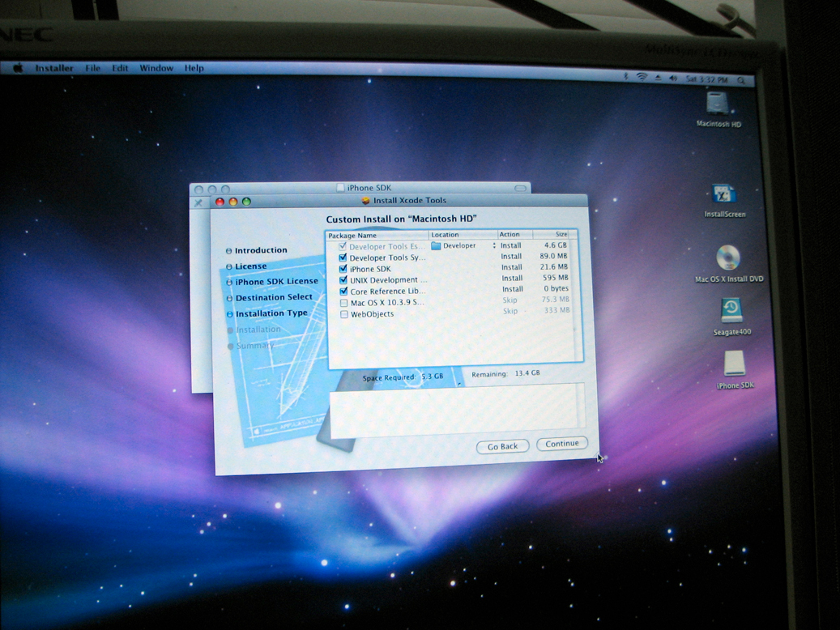Open Spotlight search magnifier
The height and width of the screenshot is (630, 840).
(741, 80)
